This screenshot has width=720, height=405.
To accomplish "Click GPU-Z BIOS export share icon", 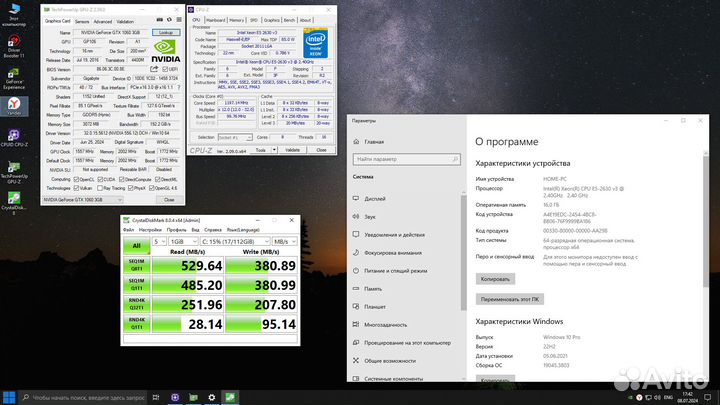I will click(154, 69).
